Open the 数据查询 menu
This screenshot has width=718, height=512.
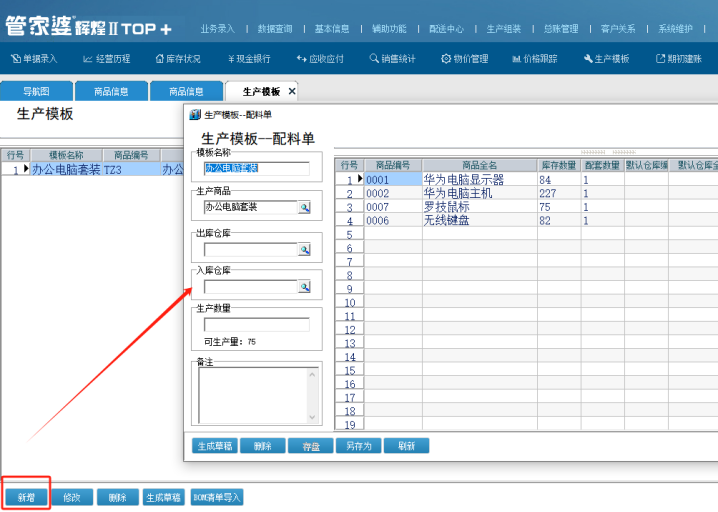pyautogui.click(x=275, y=29)
